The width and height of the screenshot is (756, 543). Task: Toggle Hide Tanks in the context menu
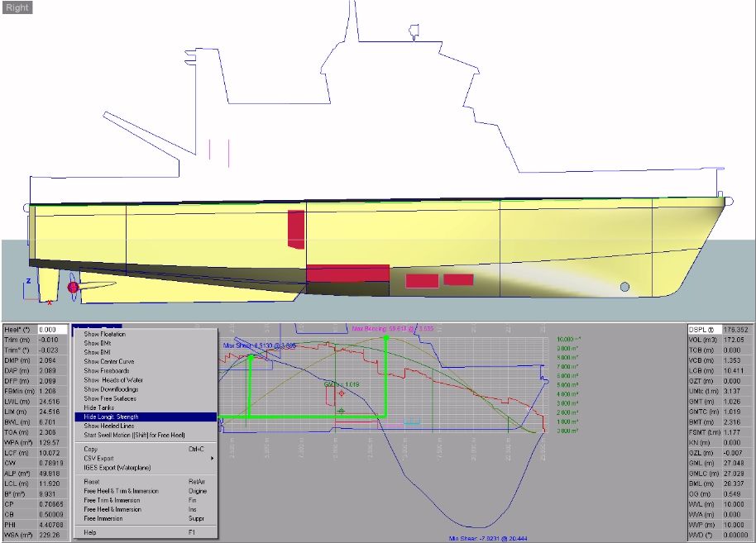(98, 407)
